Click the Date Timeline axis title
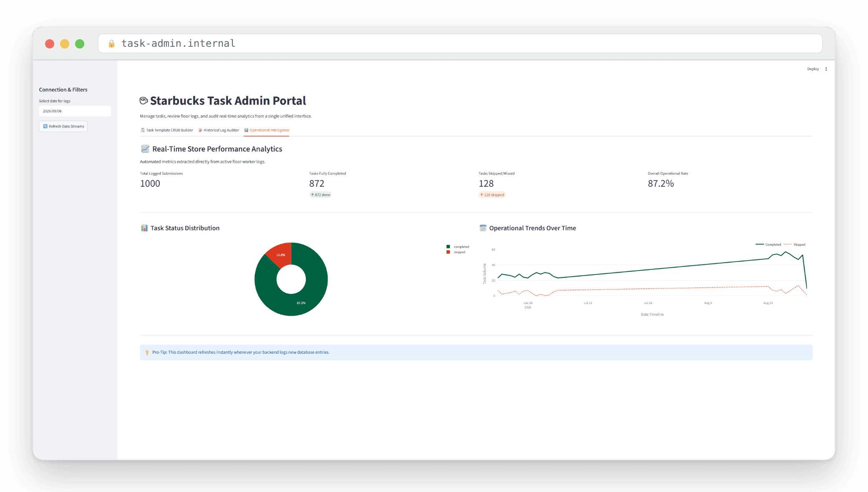Screen dimensions: 868x492 [652, 314]
